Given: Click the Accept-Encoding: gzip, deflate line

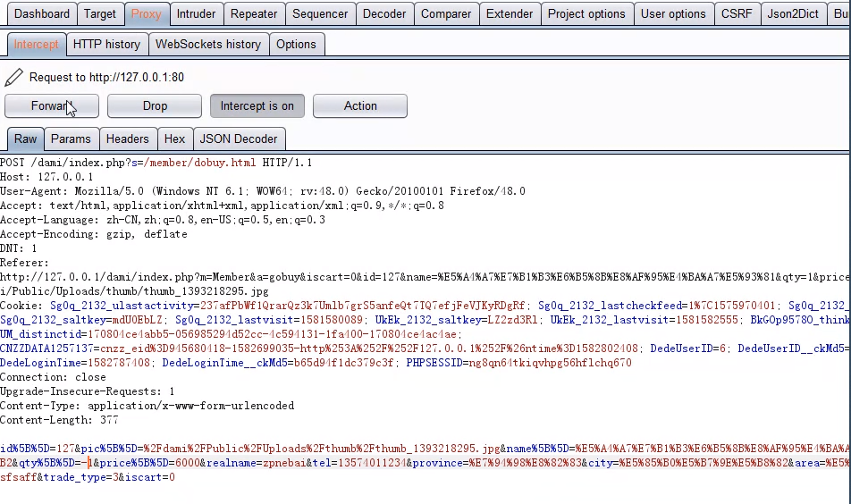Looking at the screenshot, I should [x=94, y=234].
